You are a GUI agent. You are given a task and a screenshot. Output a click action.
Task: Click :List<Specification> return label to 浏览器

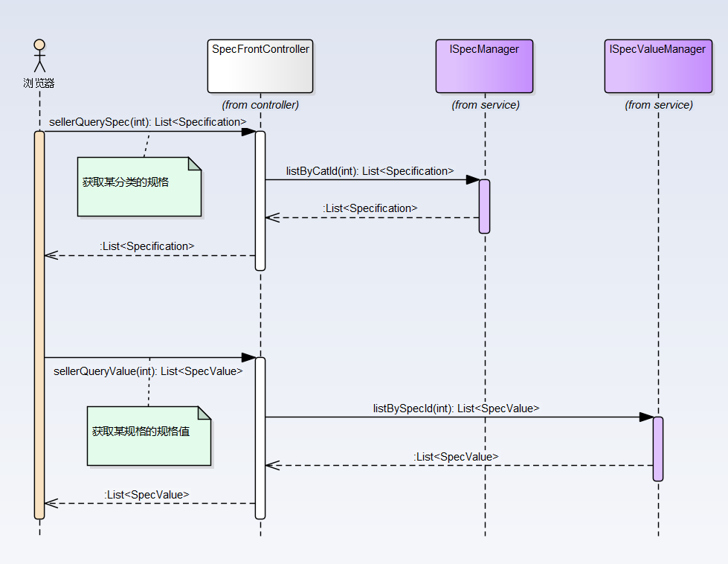(146, 246)
